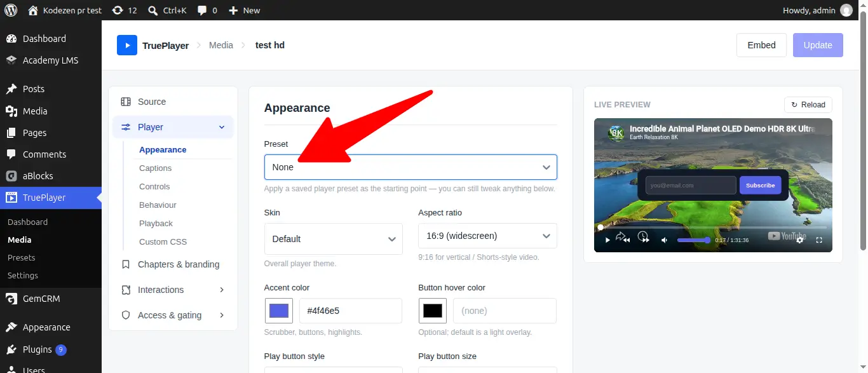The image size is (868, 373).
Task: Click the GemCRM sidebar icon
Action: click(x=11, y=299)
